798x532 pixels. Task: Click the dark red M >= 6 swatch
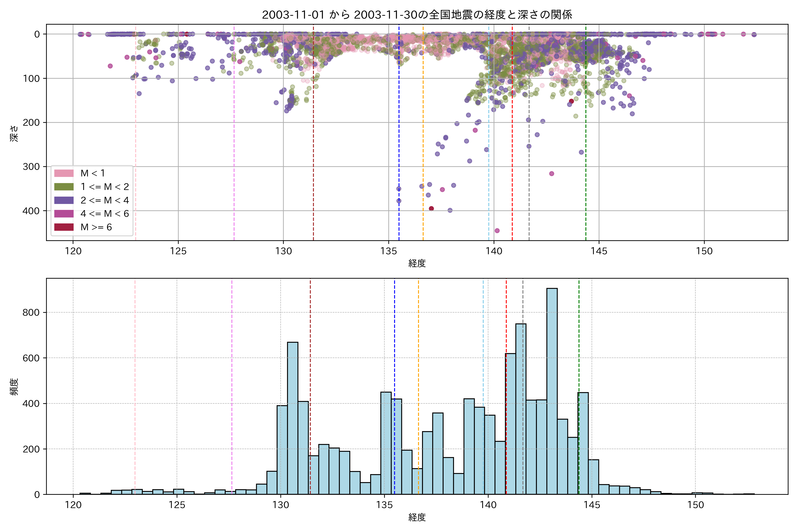[x=64, y=227]
